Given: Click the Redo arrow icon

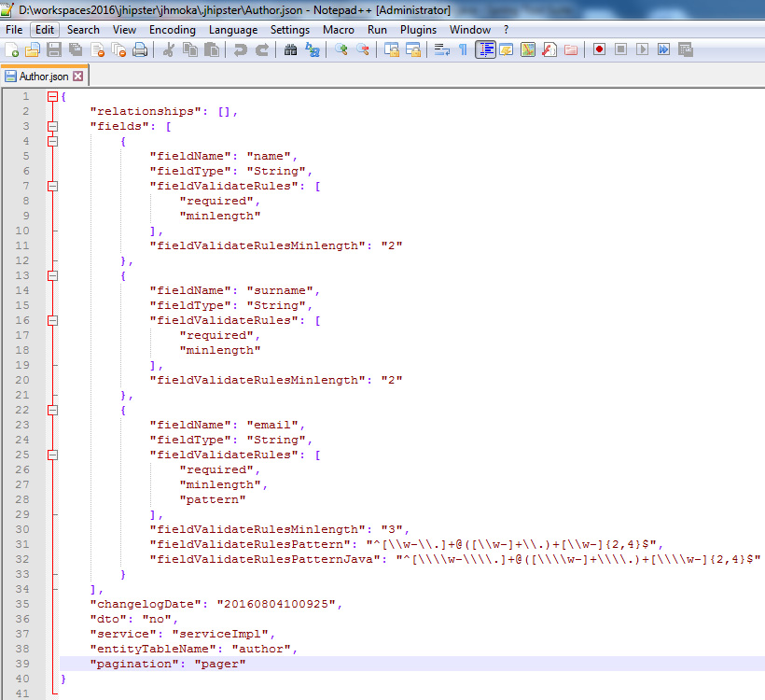Looking at the screenshot, I should coord(262,49).
